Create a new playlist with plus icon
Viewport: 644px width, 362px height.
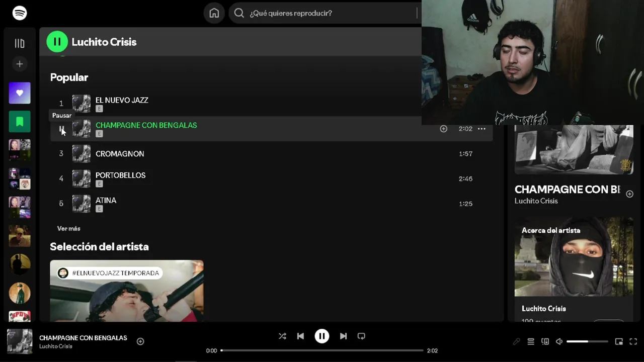[x=20, y=64]
